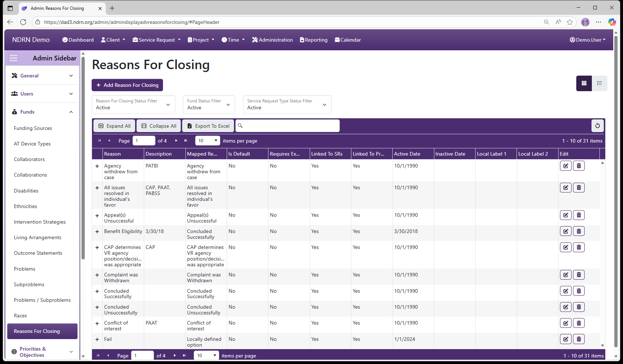Refresh the reasons grid
The height and width of the screenshot is (364, 623).
coord(597,126)
